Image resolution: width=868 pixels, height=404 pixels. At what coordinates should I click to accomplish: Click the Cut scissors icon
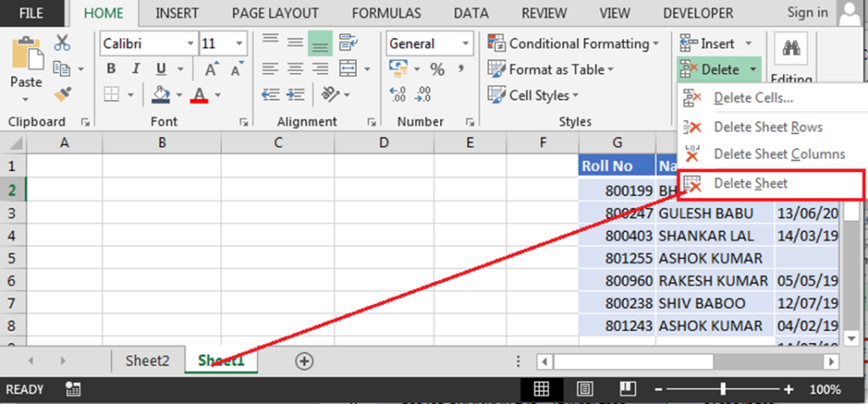[x=62, y=43]
